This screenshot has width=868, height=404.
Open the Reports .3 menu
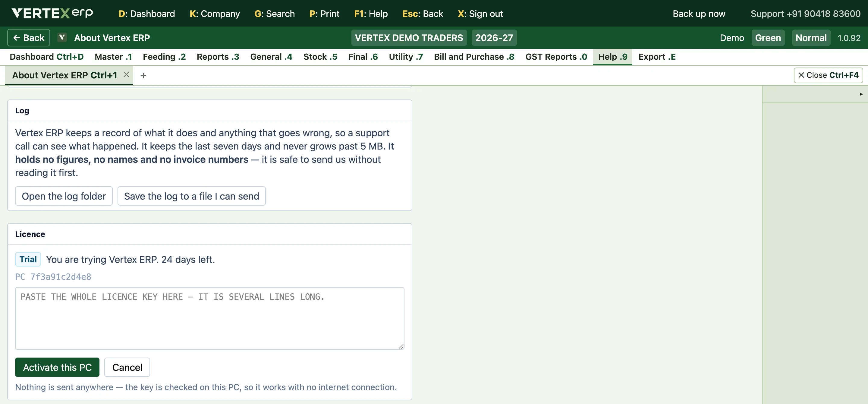click(x=218, y=57)
